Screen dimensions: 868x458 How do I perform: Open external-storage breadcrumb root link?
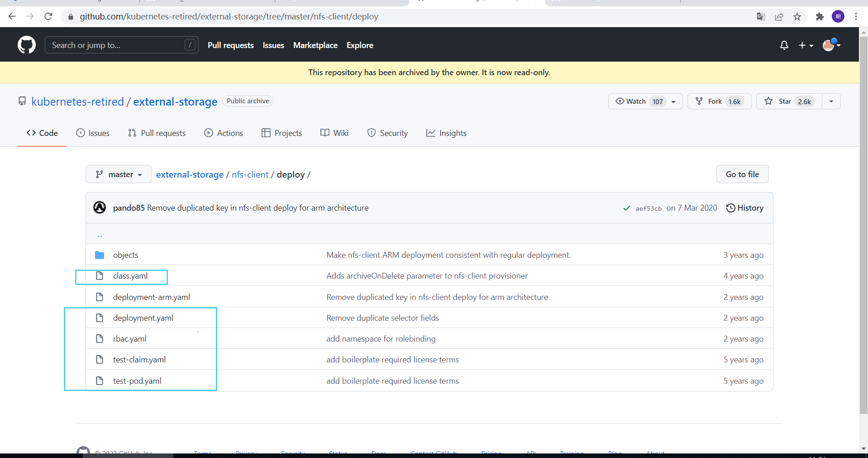pyautogui.click(x=190, y=174)
